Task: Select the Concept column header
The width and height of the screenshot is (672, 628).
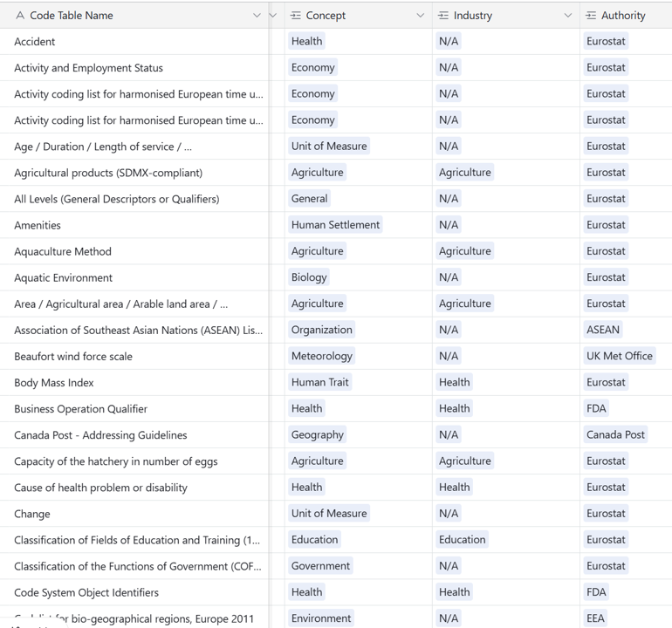Action: 359,16
